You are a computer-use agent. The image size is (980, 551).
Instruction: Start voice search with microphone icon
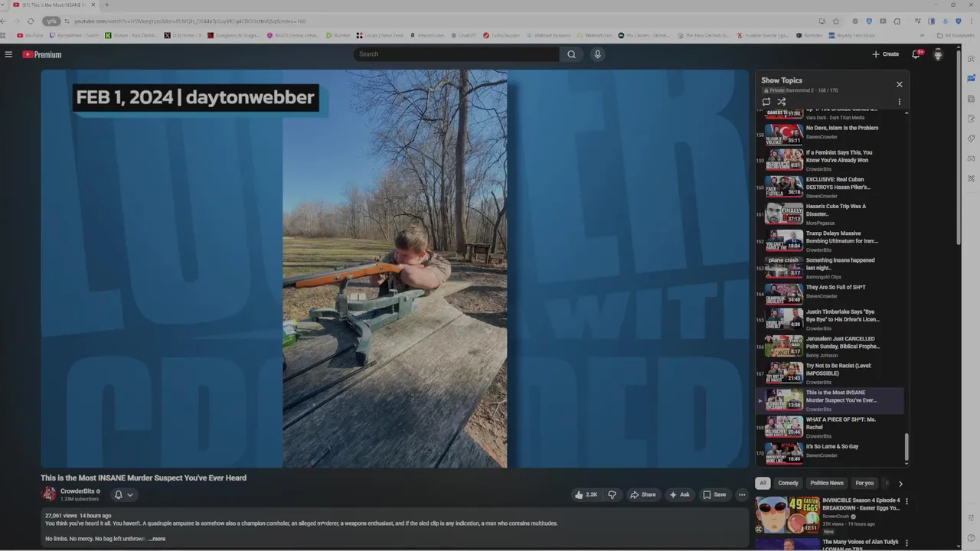[x=598, y=54]
